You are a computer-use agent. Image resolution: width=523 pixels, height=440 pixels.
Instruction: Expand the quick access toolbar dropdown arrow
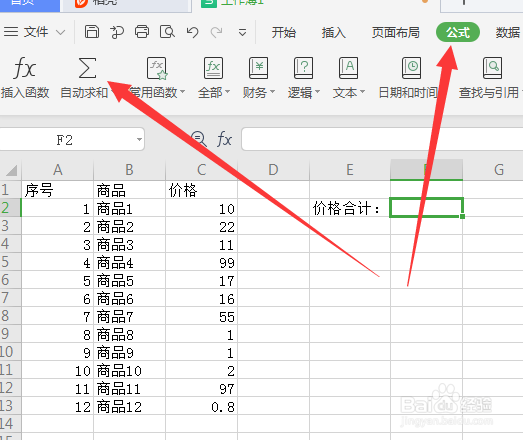click(242, 32)
